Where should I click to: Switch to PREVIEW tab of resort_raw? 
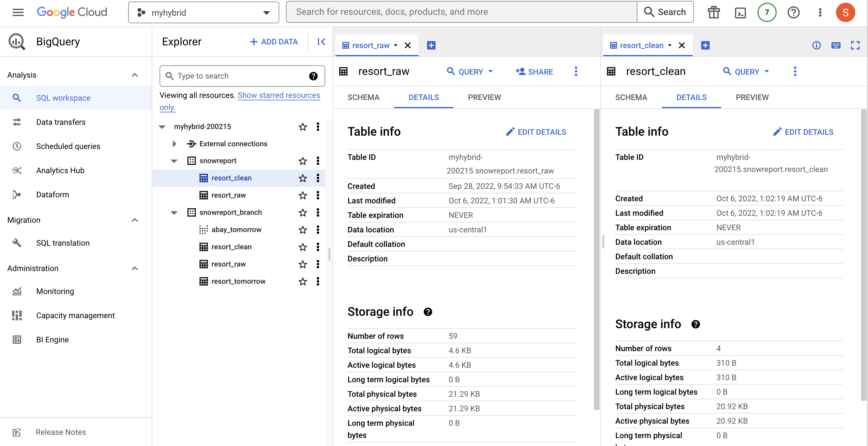coord(484,97)
